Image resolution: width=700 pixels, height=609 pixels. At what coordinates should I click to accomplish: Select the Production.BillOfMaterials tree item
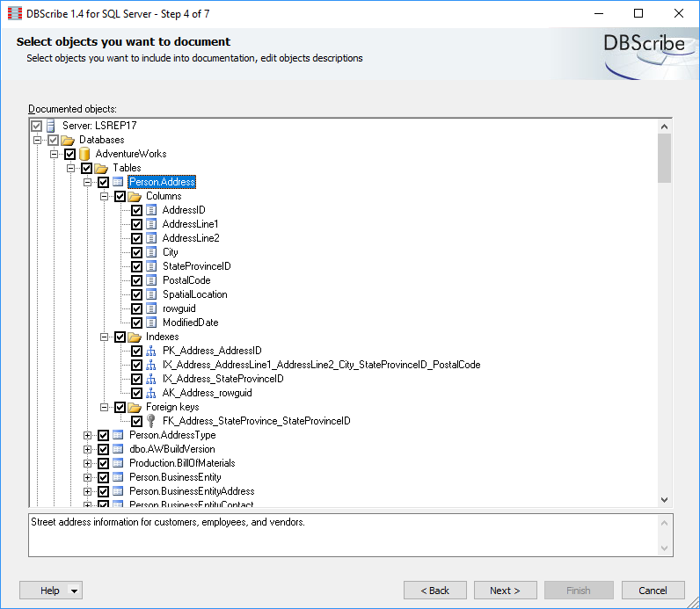tap(181, 463)
